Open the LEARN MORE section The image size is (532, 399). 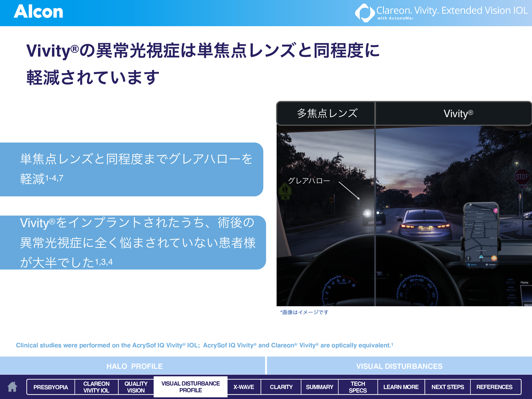[401, 387]
